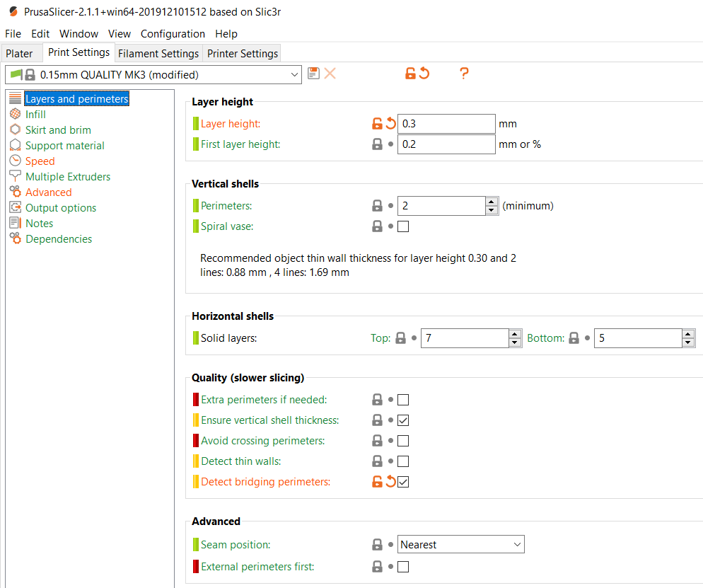This screenshot has width=703, height=588.
Task: Click the Speed clock icon in the sidebar
Action: click(16, 161)
